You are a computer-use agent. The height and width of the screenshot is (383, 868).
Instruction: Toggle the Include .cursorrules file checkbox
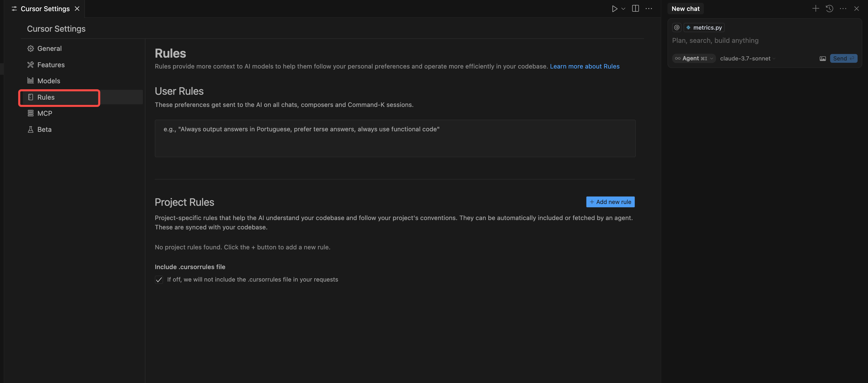point(159,280)
